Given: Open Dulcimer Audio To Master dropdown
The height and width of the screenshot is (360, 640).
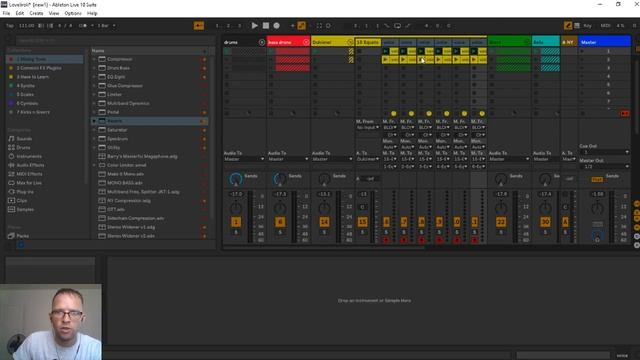Looking at the screenshot, I should pos(332,159).
